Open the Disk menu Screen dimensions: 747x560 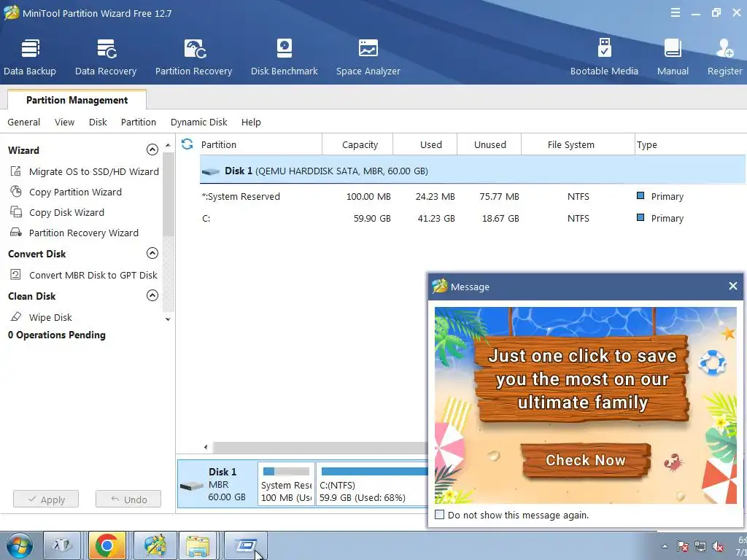[x=98, y=122]
